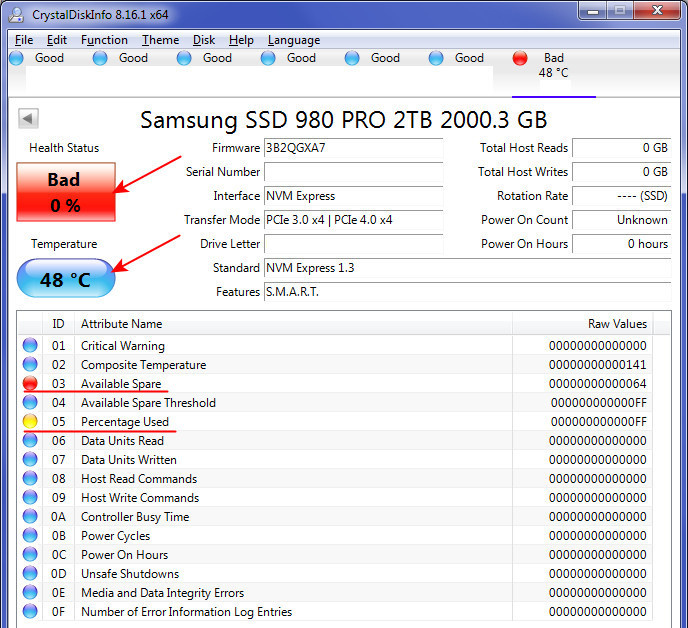
Task: Click the Standard field NVM Express 1.3
Action: pos(468,268)
